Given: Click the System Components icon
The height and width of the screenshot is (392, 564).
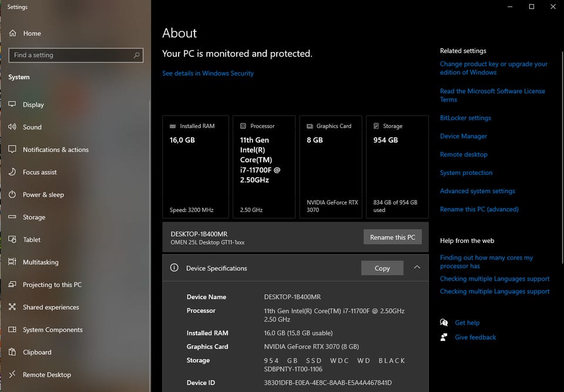Looking at the screenshot, I should pos(12,329).
